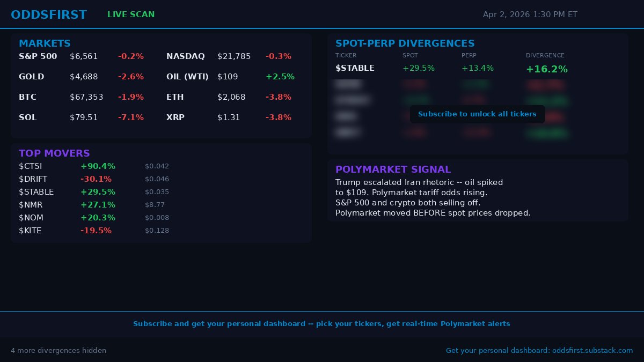
Task: Click the $STABLE price $0.035
Action: click(157, 192)
